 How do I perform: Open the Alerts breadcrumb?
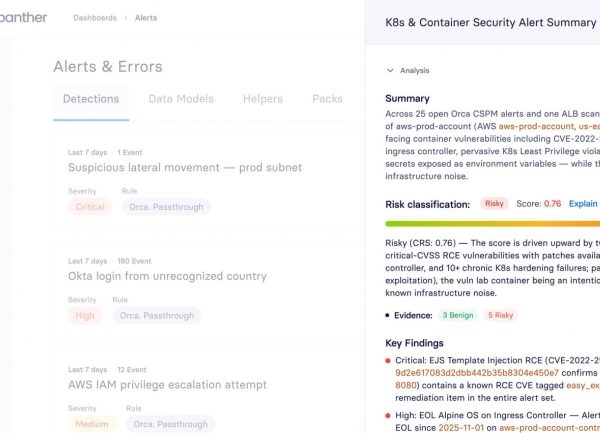coord(146,18)
